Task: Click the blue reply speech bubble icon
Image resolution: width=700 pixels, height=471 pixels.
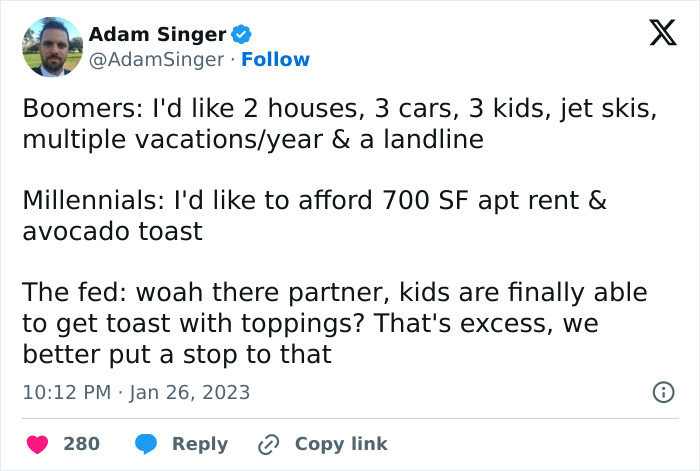Action: click(x=146, y=443)
